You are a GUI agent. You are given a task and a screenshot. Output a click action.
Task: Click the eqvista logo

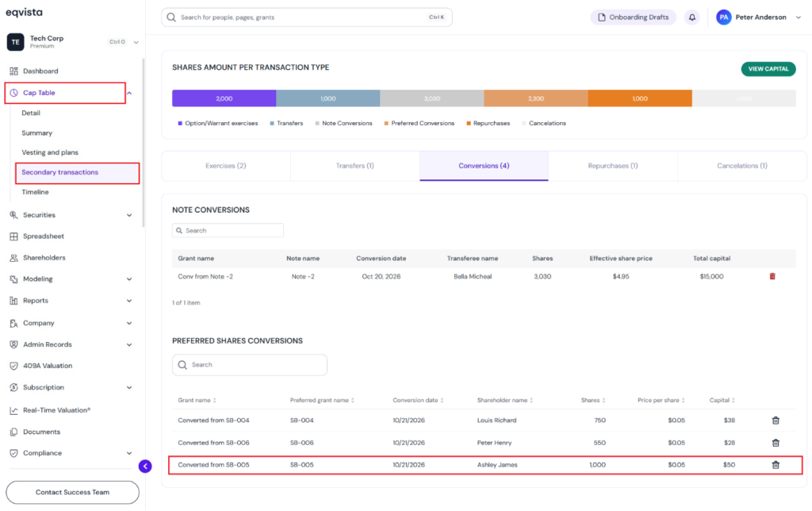pos(25,13)
